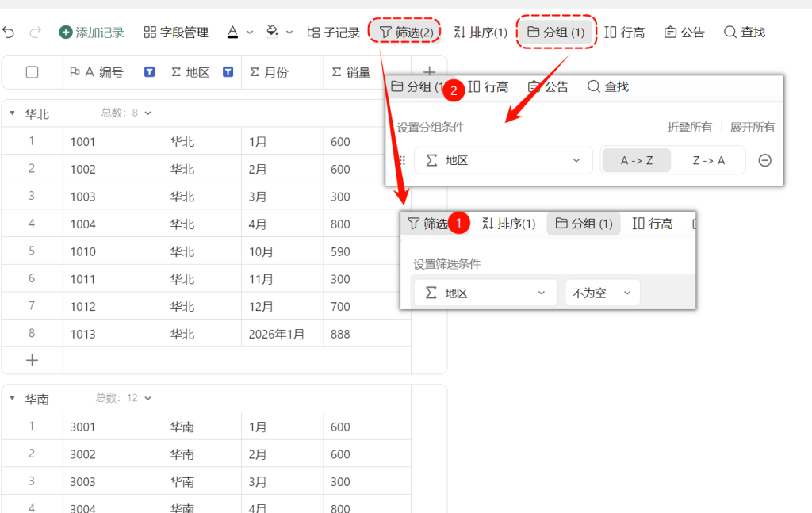Click the redo arrow icon
This screenshot has width=812, height=513.
point(35,32)
